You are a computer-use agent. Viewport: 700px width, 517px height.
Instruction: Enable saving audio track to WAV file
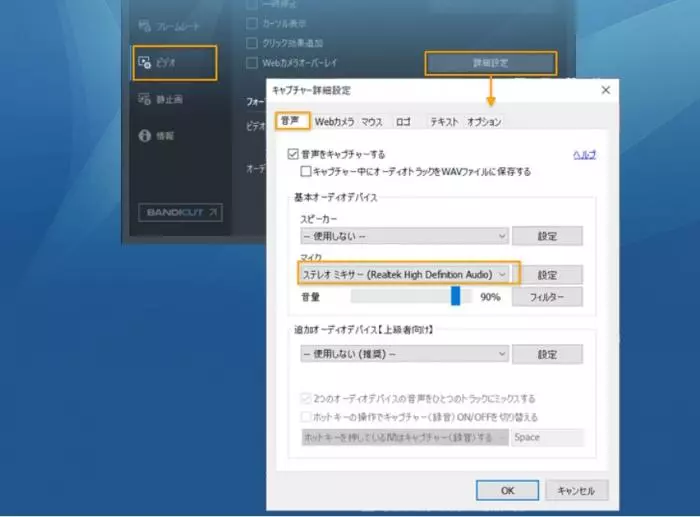click(x=305, y=171)
